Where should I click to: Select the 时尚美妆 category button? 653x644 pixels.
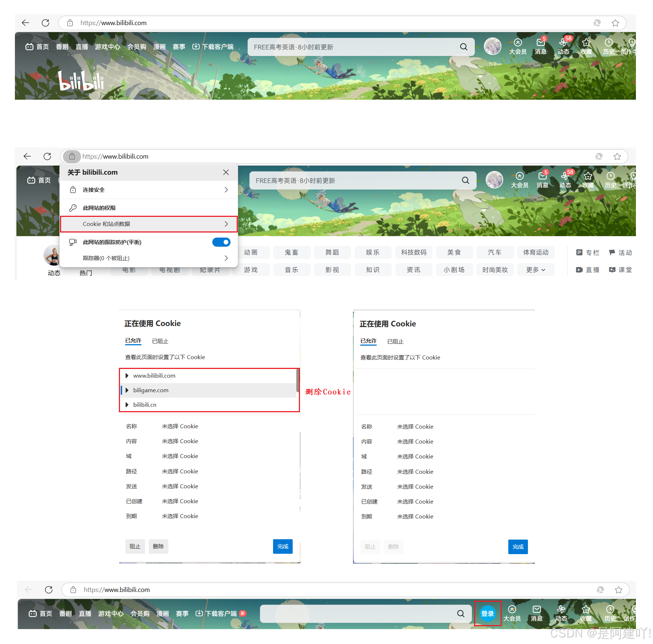(495, 270)
